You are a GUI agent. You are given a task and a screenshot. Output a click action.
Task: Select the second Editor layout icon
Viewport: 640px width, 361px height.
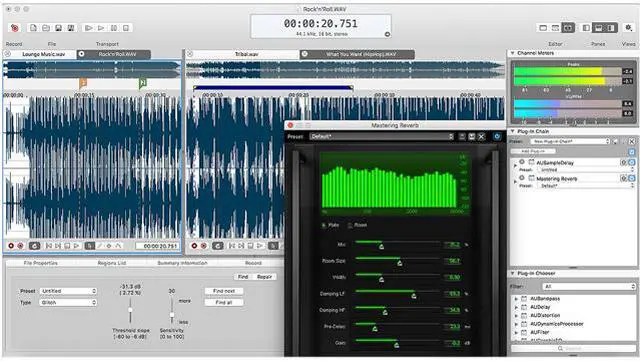pyautogui.click(x=556, y=28)
